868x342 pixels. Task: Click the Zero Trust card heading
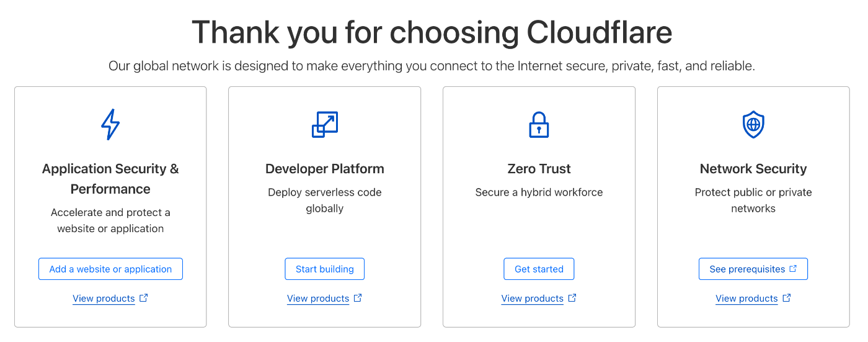(539, 169)
